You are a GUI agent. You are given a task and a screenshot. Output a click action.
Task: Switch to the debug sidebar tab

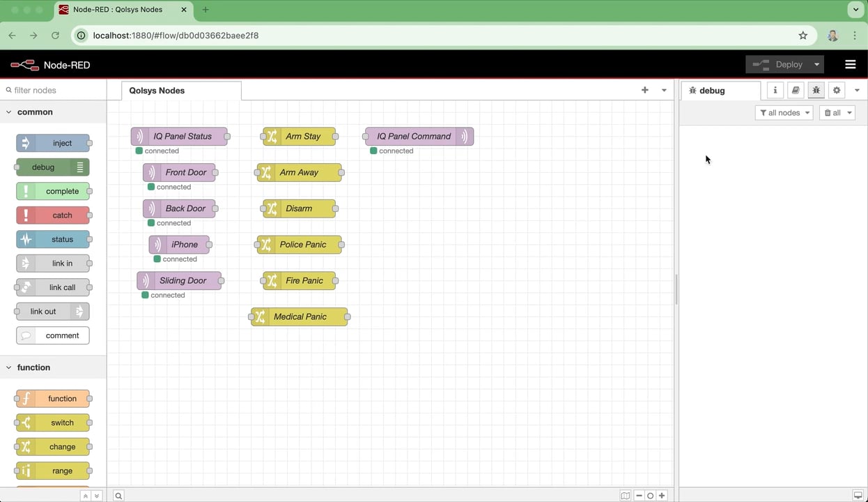pos(721,91)
